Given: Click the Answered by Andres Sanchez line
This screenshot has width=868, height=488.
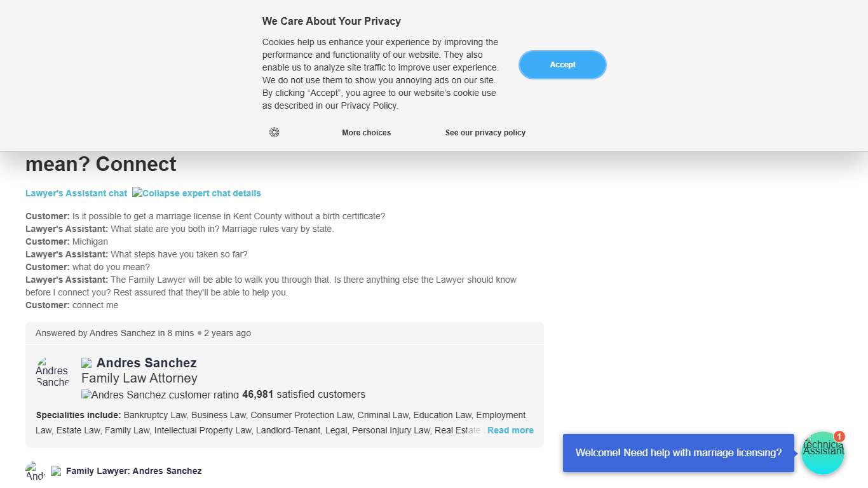Looking at the screenshot, I should click(x=143, y=333).
